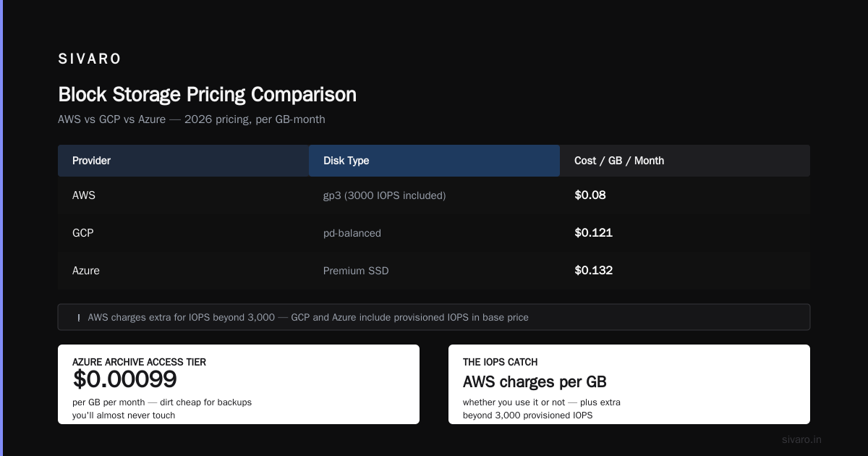868x456 pixels.
Task: Click the pd-balanced disk type cell
Action: 352,233
